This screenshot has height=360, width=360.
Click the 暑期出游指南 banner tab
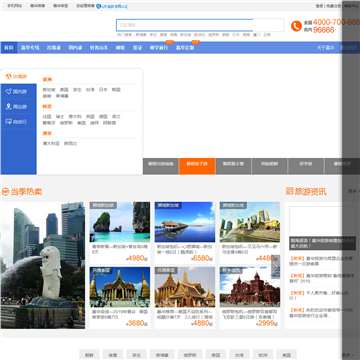coord(161,166)
